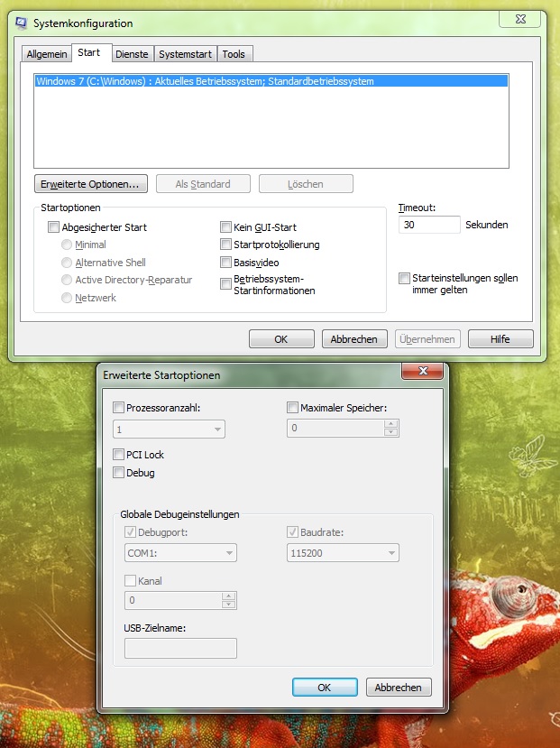Switch to the Systemstart tab
560x748 pixels.
click(186, 54)
